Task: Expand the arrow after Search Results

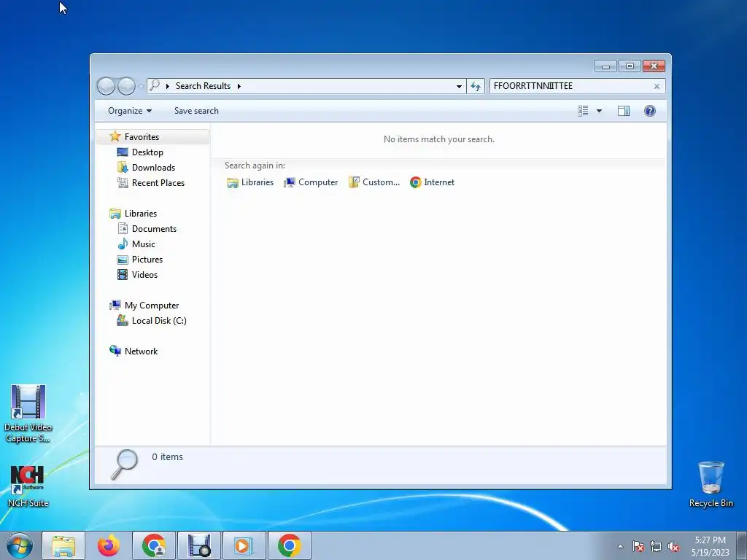Action: tap(239, 86)
